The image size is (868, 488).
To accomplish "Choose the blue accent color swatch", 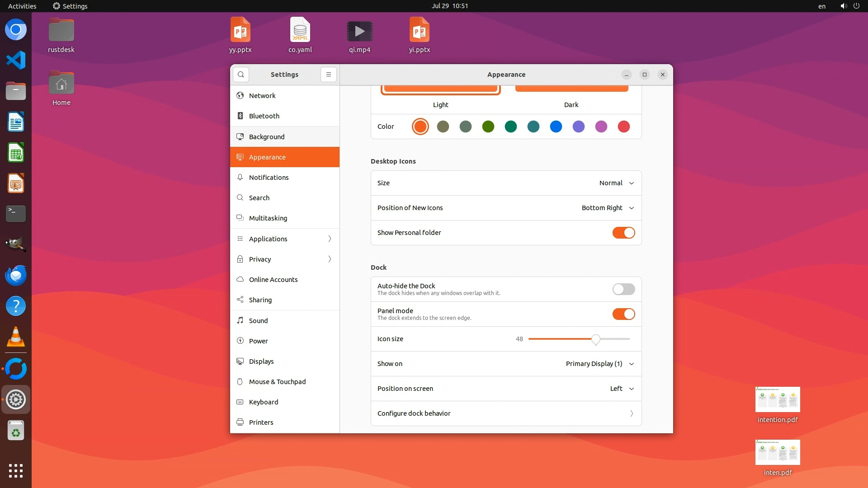I will [556, 127].
